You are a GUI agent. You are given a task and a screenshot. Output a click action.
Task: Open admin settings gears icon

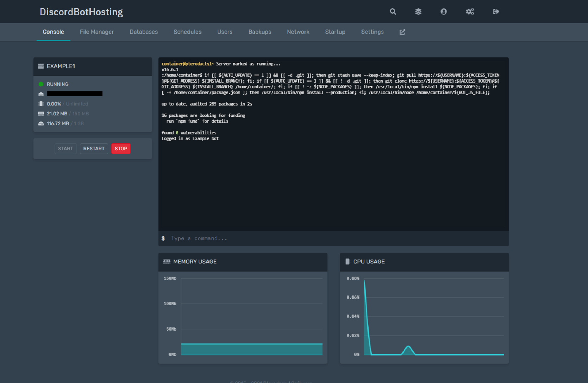pyautogui.click(x=470, y=12)
